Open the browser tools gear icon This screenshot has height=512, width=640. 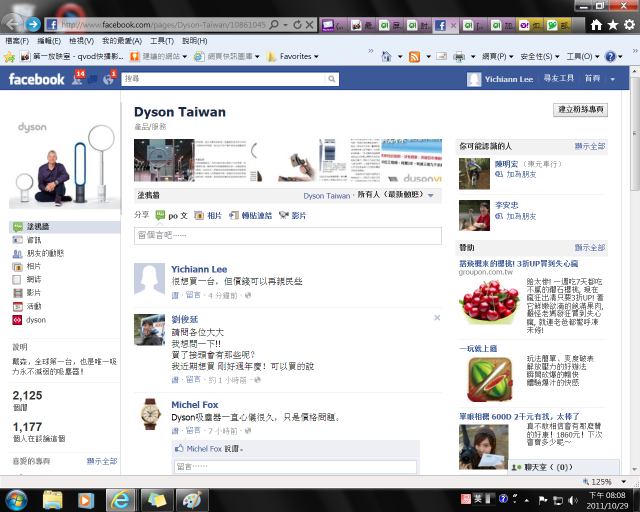pos(629,25)
